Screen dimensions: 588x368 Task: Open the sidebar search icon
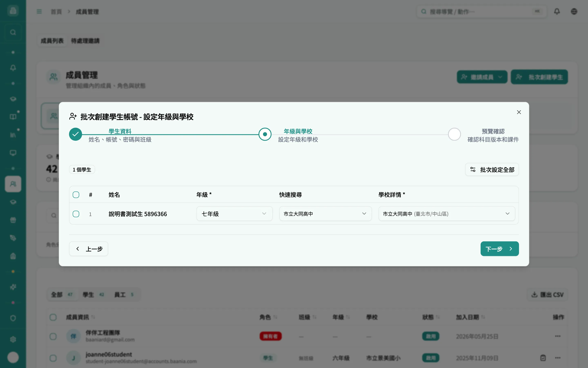coord(13,32)
